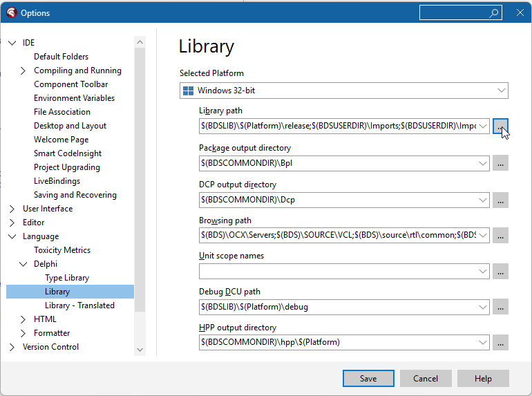
Task: Expand the User Interface node
Action: click(x=12, y=209)
